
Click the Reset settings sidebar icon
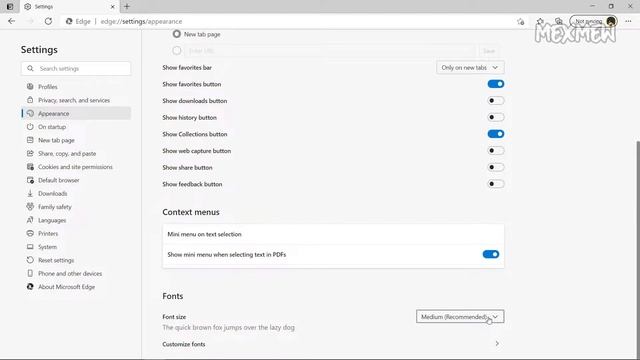[x=30, y=260]
